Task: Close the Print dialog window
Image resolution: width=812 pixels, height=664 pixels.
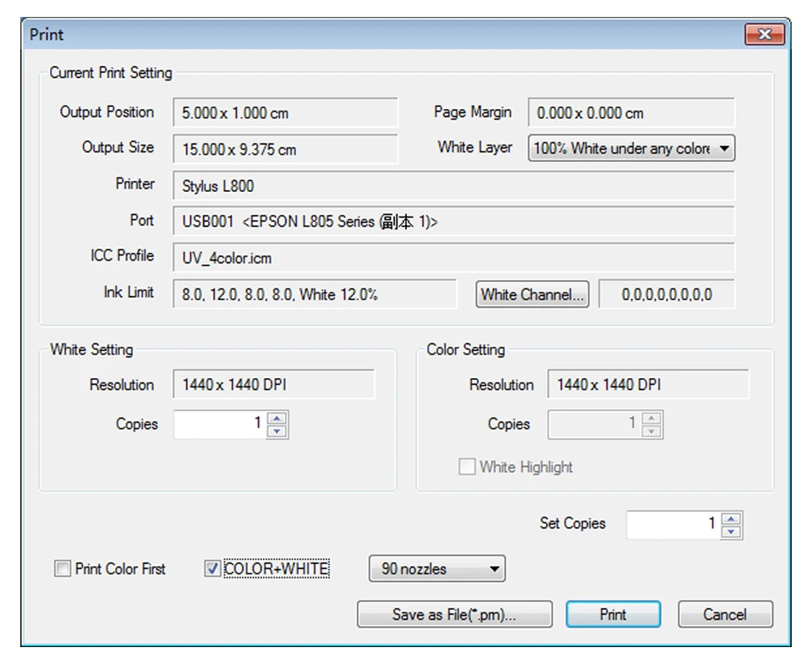Action: [x=765, y=34]
